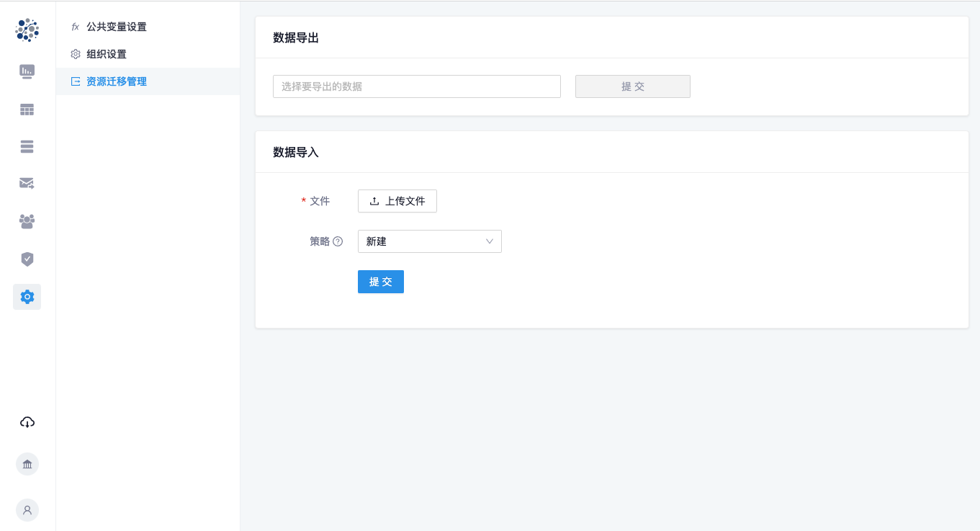Image resolution: width=980 pixels, height=531 pixels.
Task: Select the 资源迁移管理 menu item
Action: [116, 81]
